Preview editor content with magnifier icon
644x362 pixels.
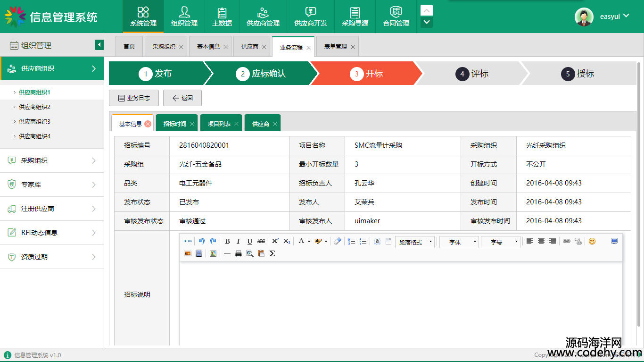click(250, 253)
